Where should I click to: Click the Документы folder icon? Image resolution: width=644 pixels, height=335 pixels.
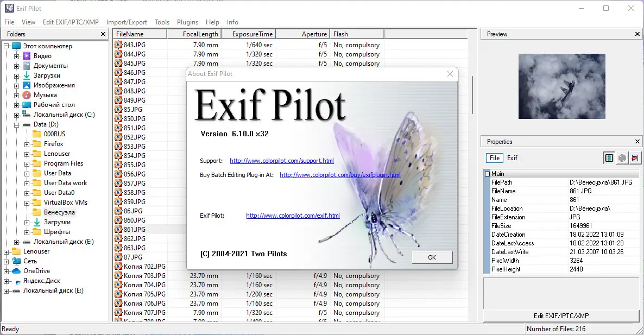pos(27,66)
